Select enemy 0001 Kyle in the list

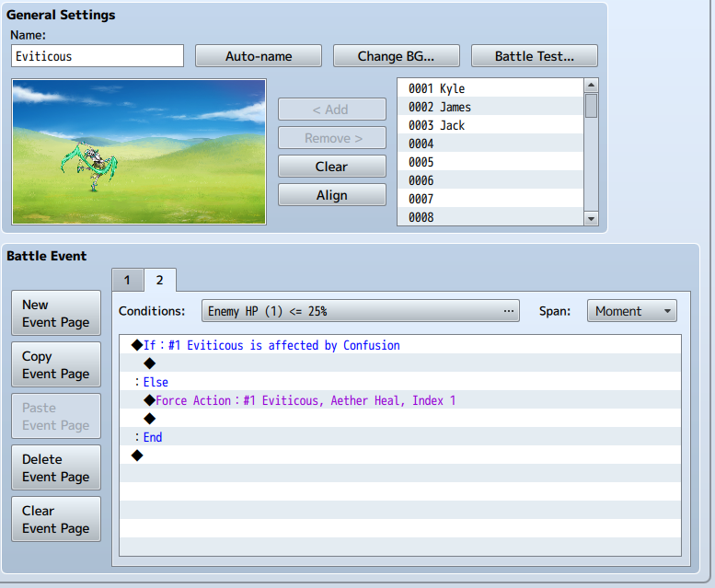click(x=490, y=88)
